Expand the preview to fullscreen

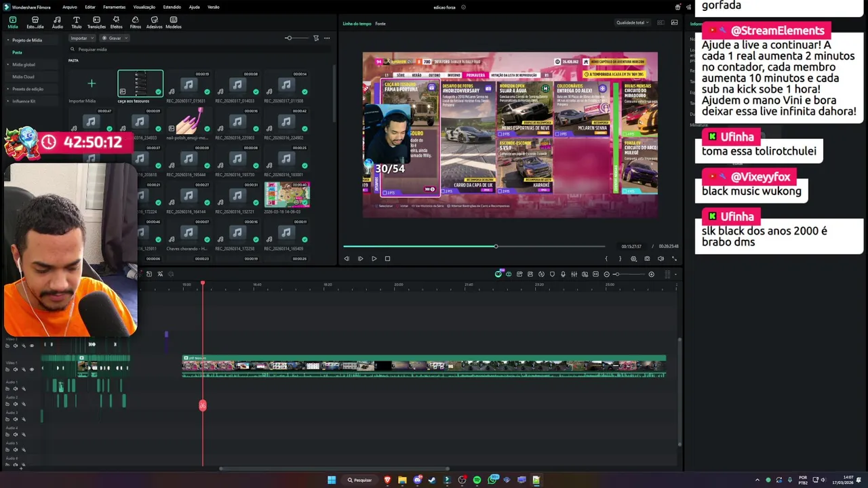[x=674, y=258]
